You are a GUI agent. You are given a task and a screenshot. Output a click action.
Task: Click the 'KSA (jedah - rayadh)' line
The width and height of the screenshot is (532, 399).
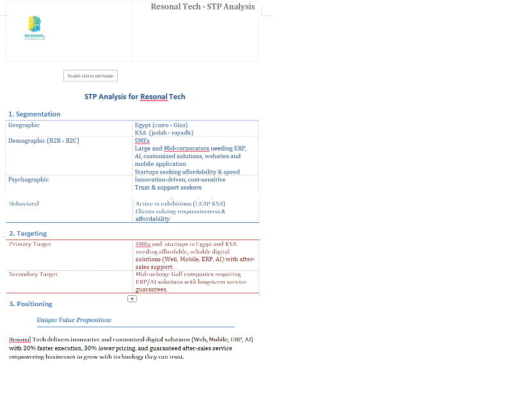(x=164, y=133)
